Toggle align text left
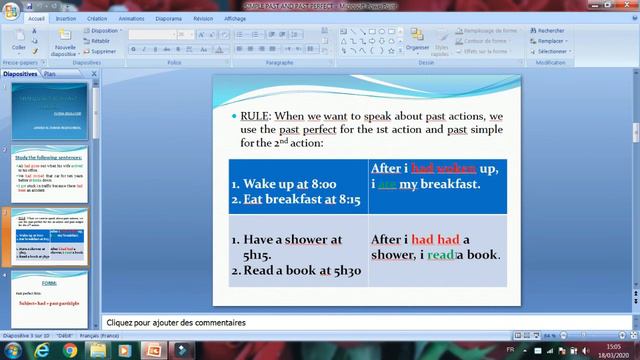Image resolution: width=640 pixels, height=360 pixels. click(x=240, y=49)
